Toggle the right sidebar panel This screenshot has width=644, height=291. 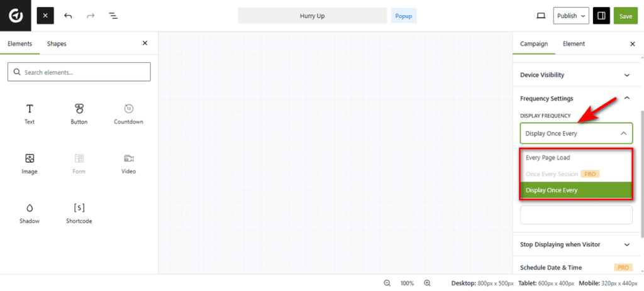[x=601, y=16]
